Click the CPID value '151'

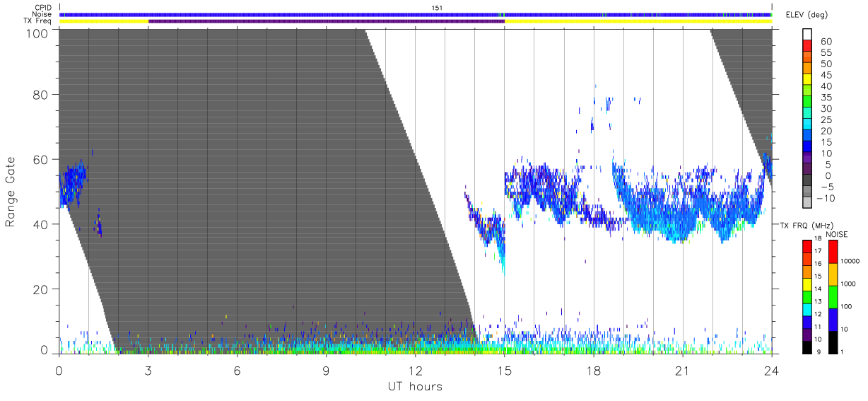[438, 8]
